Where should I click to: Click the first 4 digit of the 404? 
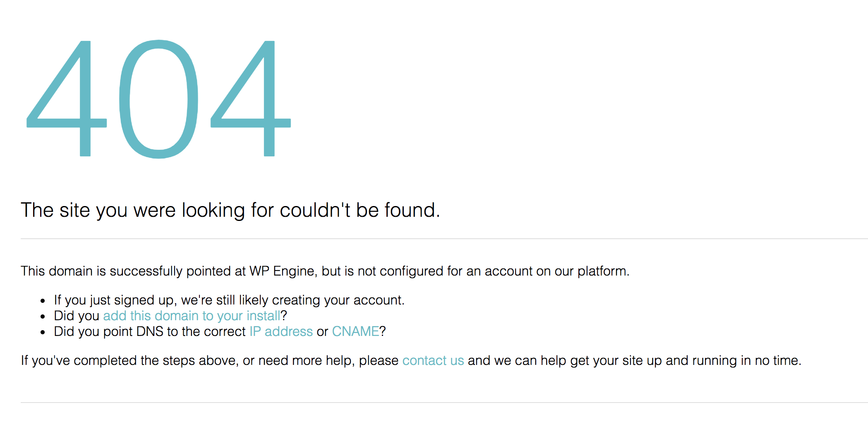click(x=67, y=98)
